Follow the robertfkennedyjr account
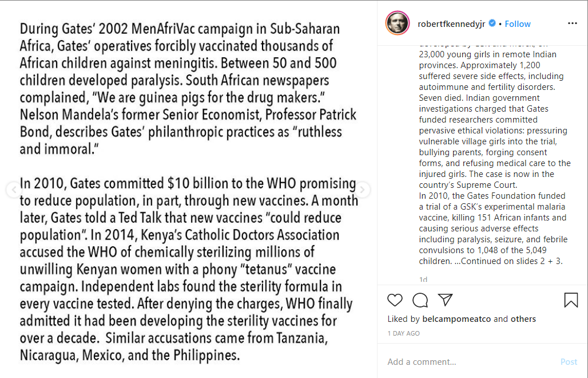Image resolution: width=588 pixels, height=378 pixels. 518,23
